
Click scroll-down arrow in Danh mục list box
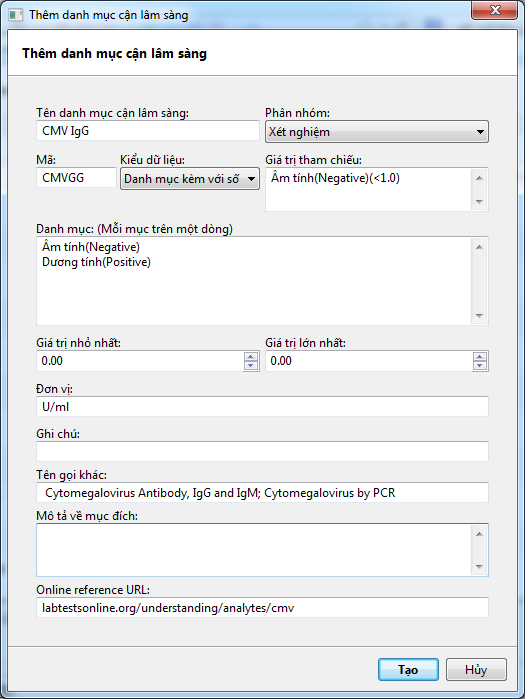tap(479, 316)
